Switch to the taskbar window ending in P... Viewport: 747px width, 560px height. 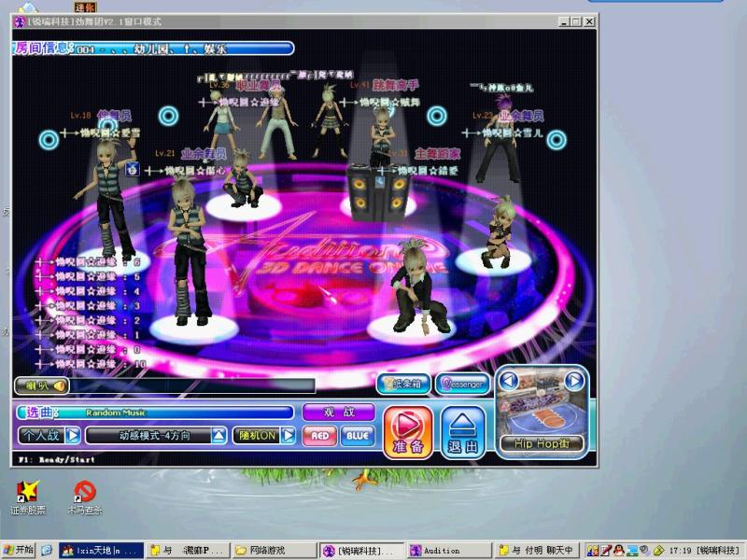[x=188, y=551]
